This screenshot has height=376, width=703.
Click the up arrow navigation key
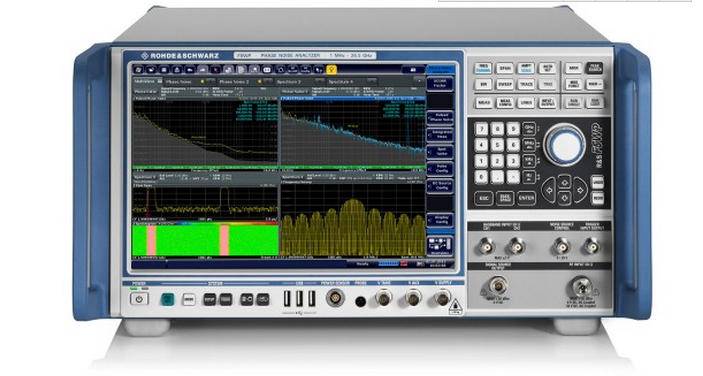(x=564, y=182)
